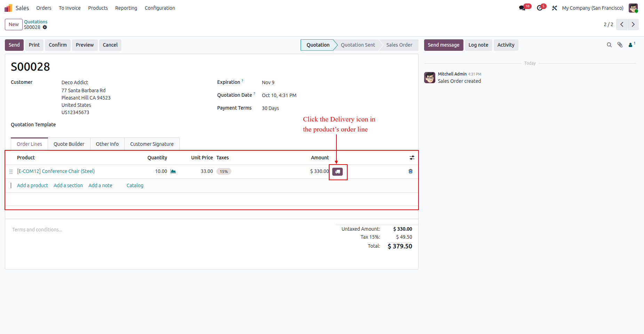Select the Quotation Sent status stage
Image resolution: width=644 pixels, height=334 pixels.
(x=358, y=45)
